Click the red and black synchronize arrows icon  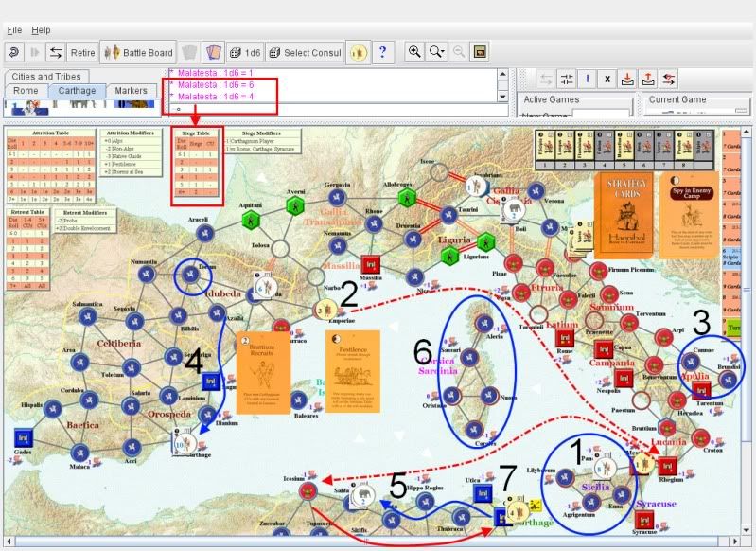(x=669, y=79)
